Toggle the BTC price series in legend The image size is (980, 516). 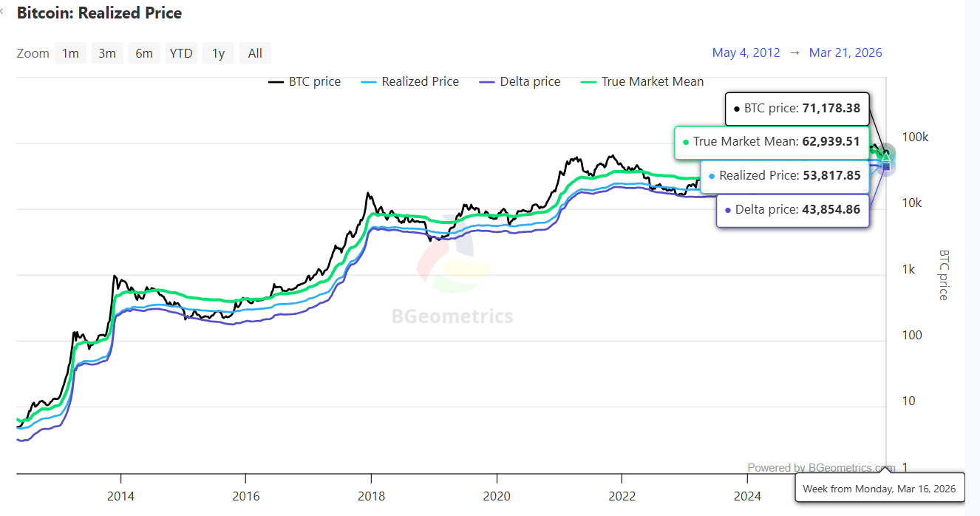click(304, 82)
